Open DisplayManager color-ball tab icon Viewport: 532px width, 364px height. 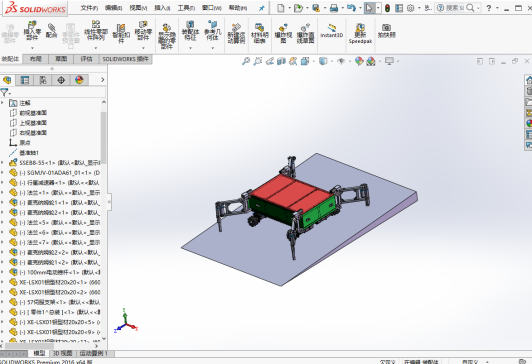click(x=79, y=80)
